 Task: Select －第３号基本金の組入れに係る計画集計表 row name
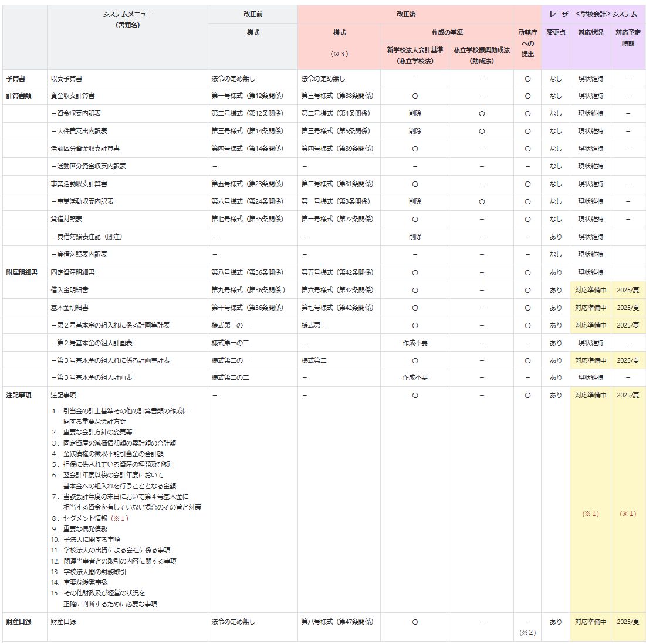point(110,360)
